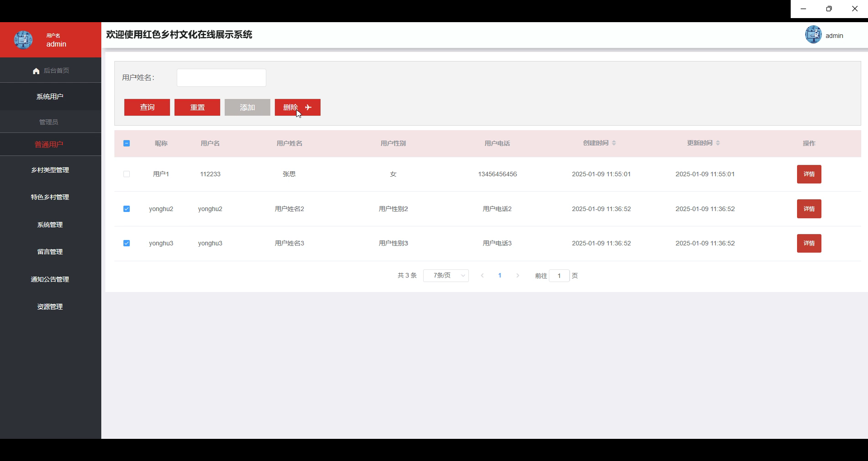
Task: Check the checkbox for row 用户1
Action: 127,174
